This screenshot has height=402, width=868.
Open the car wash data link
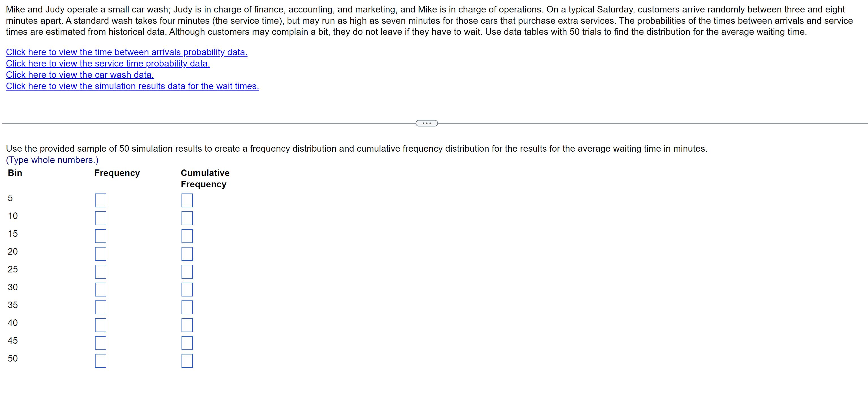pos(80,75)
